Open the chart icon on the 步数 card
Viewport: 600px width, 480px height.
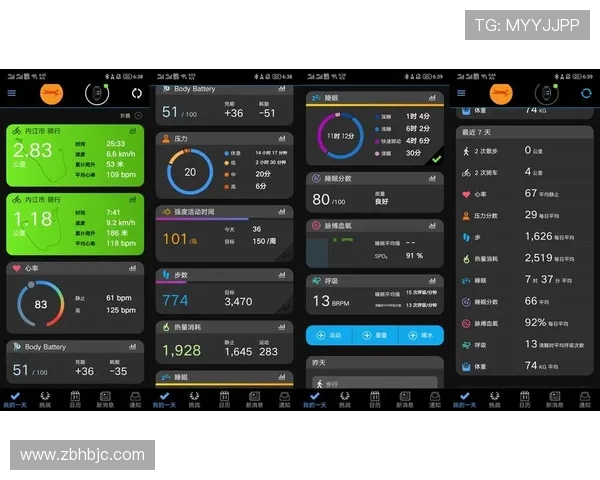283,274
